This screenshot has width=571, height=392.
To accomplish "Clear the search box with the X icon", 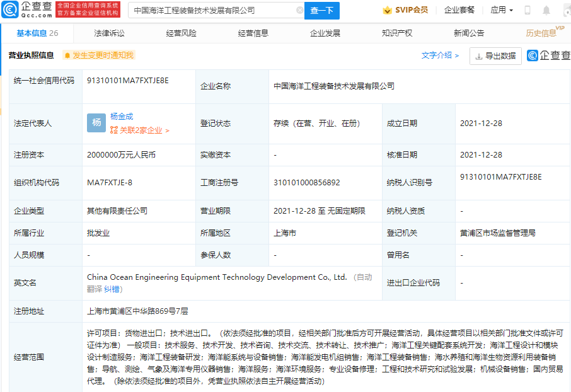I will [299, 11].
